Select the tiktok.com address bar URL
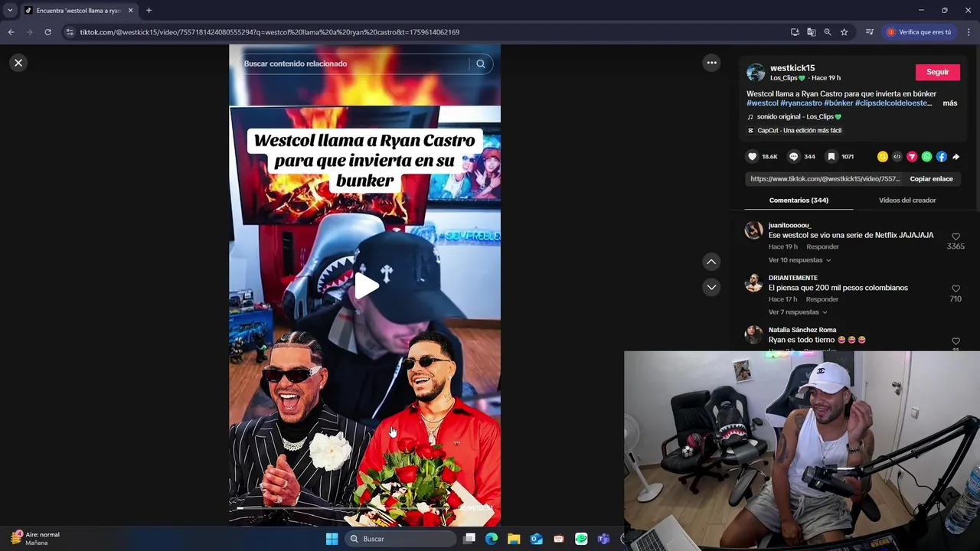The width and height of the screenshot is (980, 551). [x=269, y=32]
